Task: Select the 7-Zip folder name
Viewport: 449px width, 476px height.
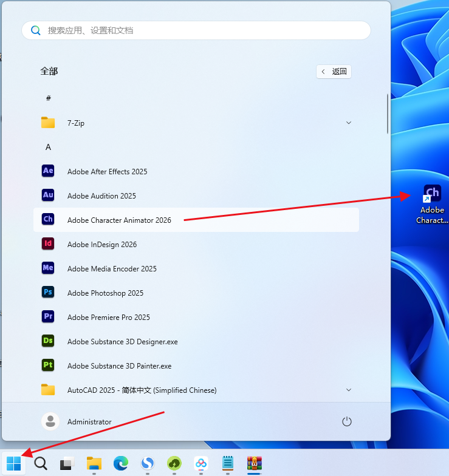Action: click(75, 123)
